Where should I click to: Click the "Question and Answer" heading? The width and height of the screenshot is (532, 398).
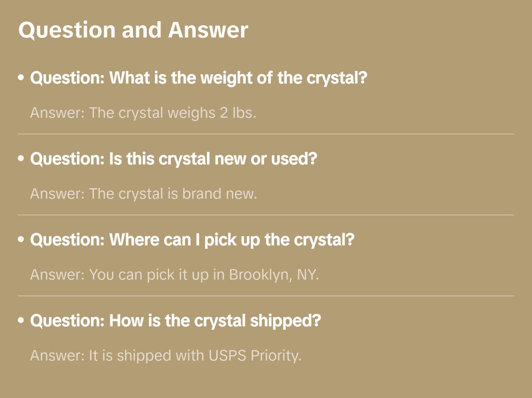(133, 30)
